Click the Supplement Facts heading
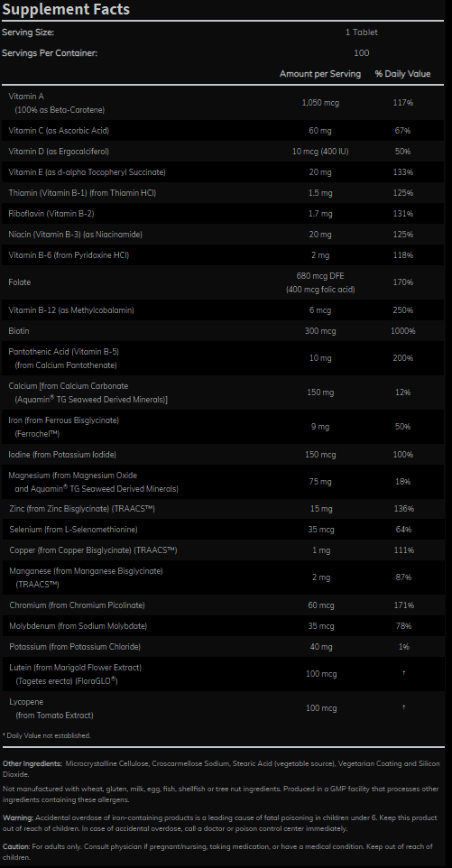452x868 pixels. click(x=67, y=9)
